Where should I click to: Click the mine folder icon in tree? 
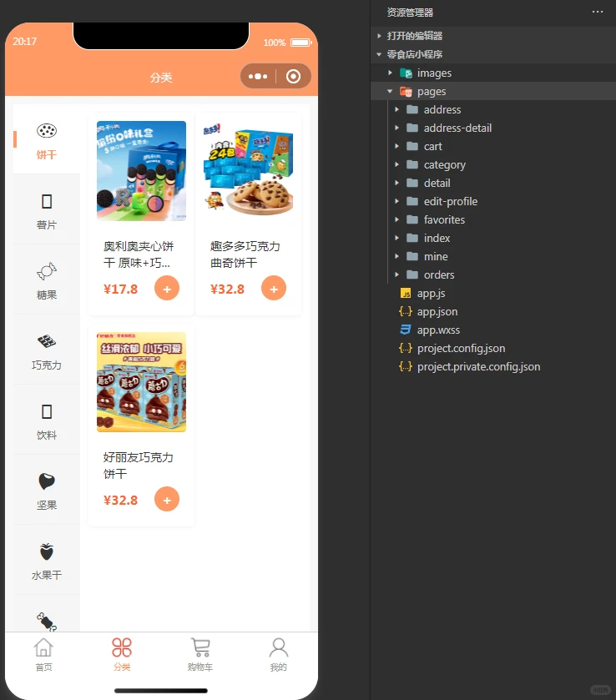[x=412, y=256]
